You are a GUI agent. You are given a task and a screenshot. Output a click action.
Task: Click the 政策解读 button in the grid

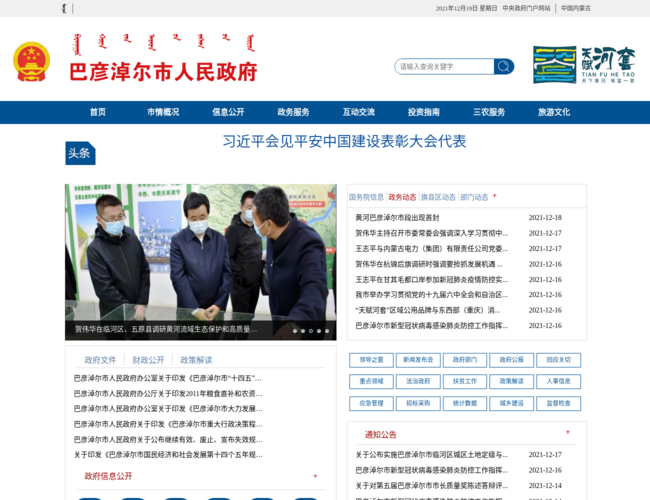(x=512, y=381)
